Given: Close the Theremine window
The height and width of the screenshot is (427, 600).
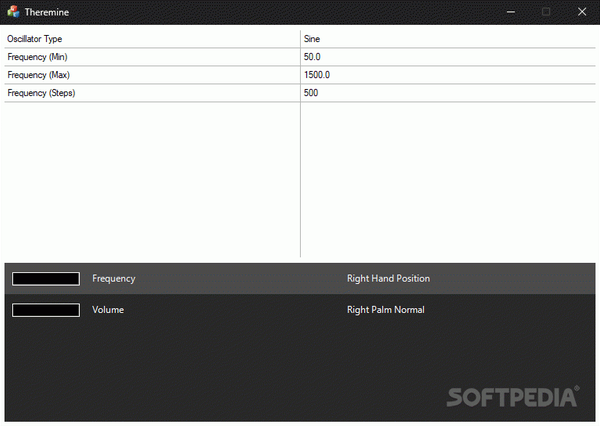Looking at the screenshot, I should tap(582, 12).
